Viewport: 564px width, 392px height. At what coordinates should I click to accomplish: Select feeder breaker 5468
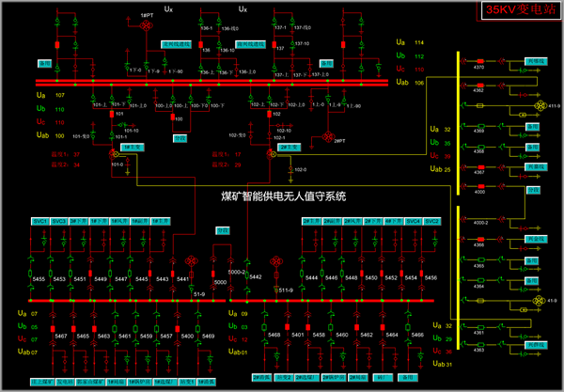pos(264,327)
